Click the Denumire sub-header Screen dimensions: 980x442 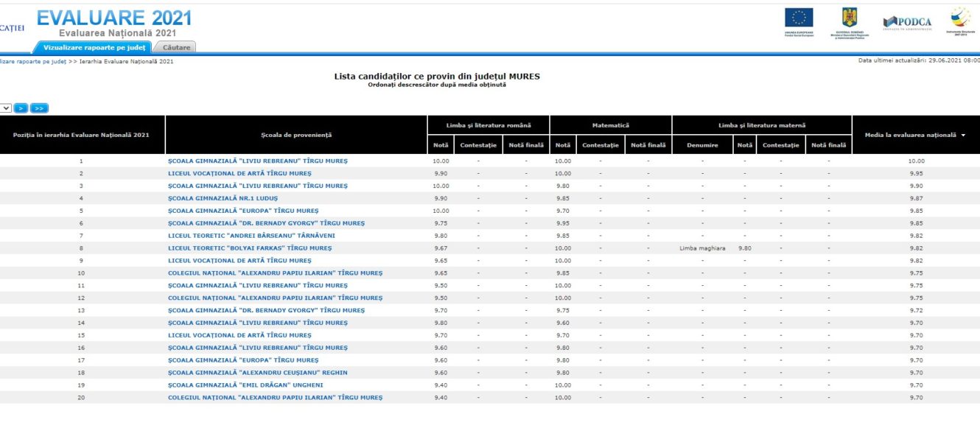702,145
